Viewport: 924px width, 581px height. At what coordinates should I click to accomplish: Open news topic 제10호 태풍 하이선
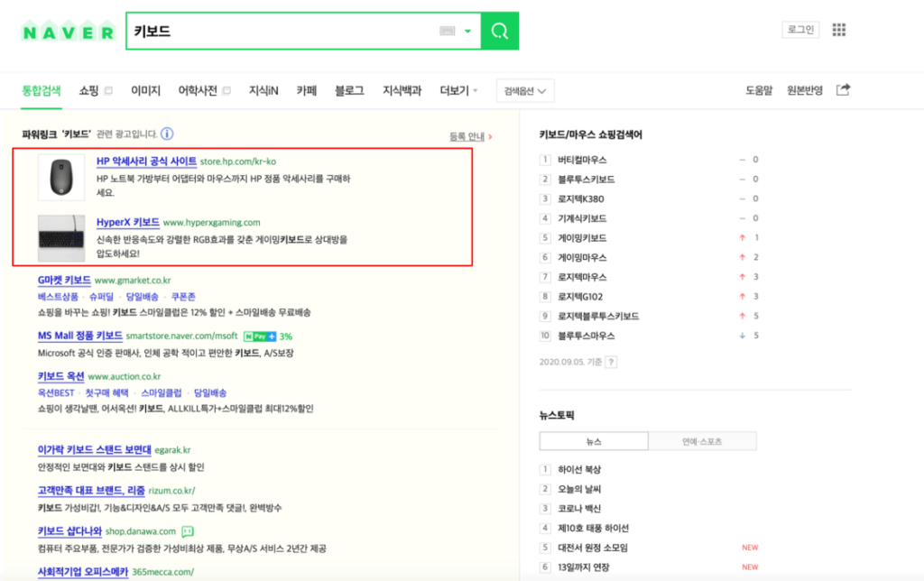(x=594, y=528)
